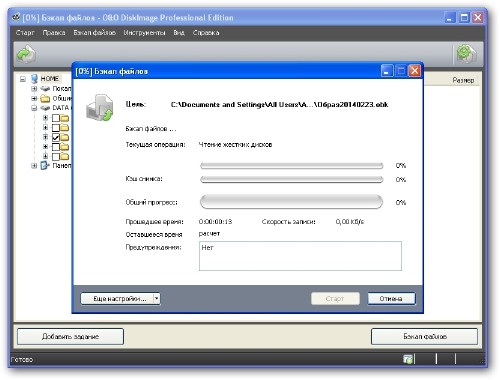Click the O&O DiskImage title bar icon
500x380 pixels.
click(x=16, y=17)
